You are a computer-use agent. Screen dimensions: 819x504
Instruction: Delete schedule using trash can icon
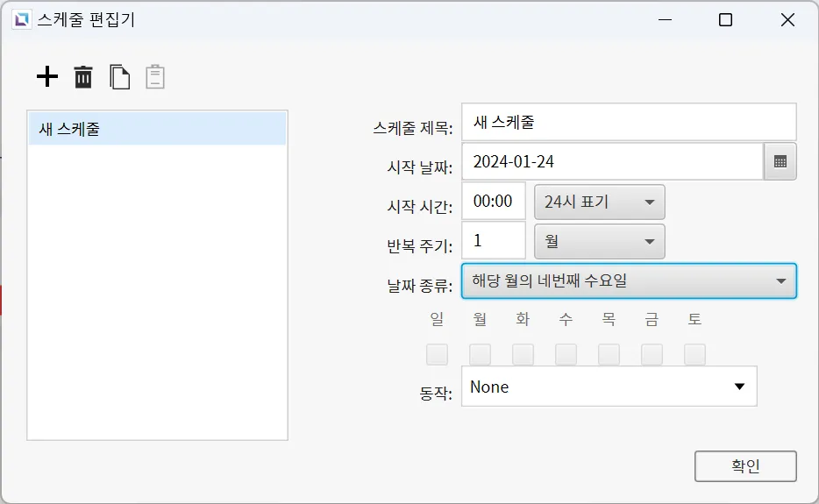[x=83, y=77]
